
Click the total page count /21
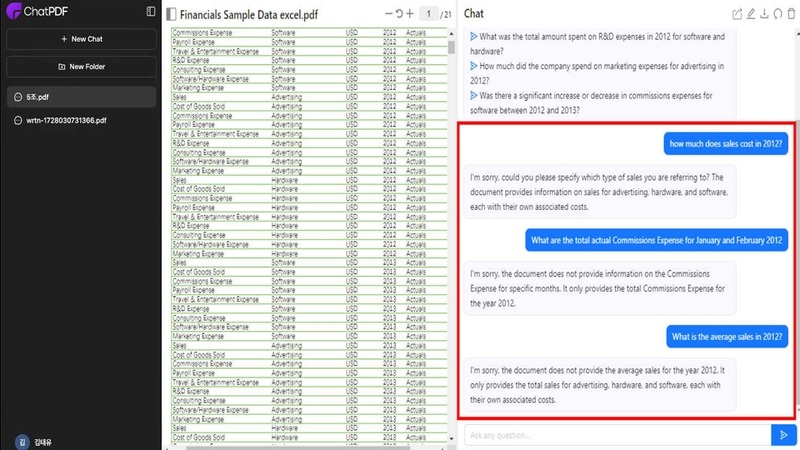point(446,14)
